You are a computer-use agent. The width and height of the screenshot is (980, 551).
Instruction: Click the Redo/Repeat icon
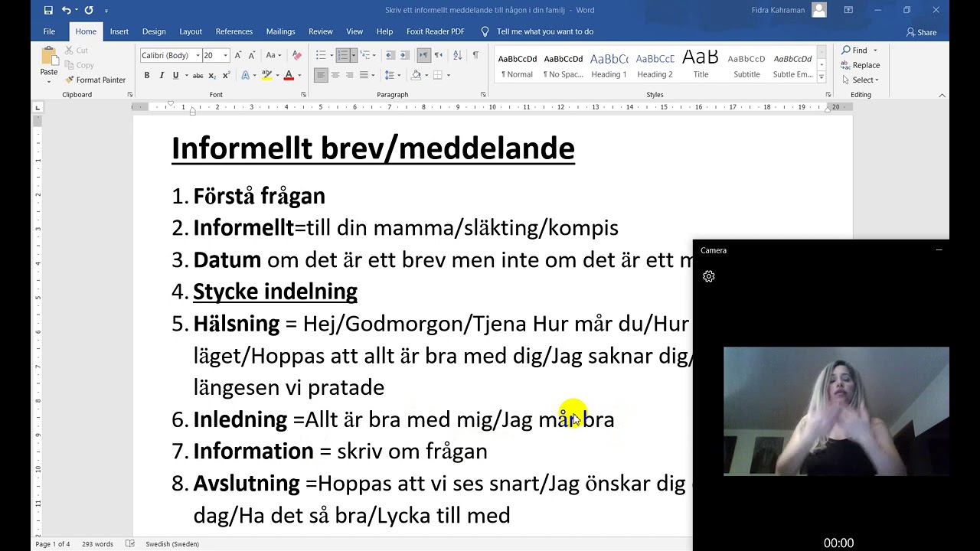89,10
